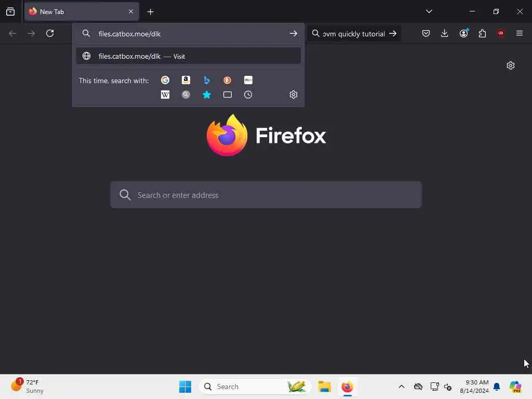Open a new tab
This screenshot has width=532, height=399.
[150, 12]
